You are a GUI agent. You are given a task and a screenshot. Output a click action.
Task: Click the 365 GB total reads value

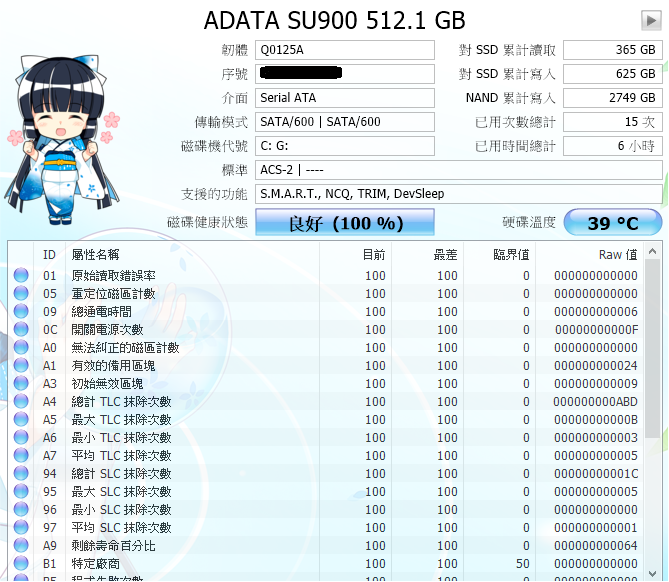(x=613, y=50)
